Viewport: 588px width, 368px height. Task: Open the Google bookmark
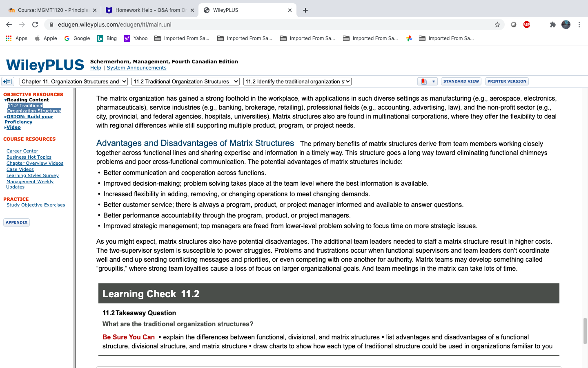(77, 38)
